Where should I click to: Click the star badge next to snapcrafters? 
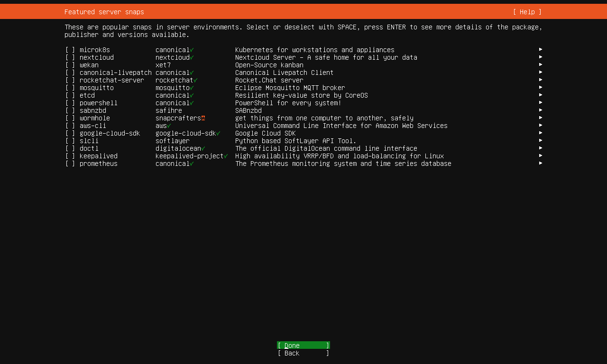[203, 118]
